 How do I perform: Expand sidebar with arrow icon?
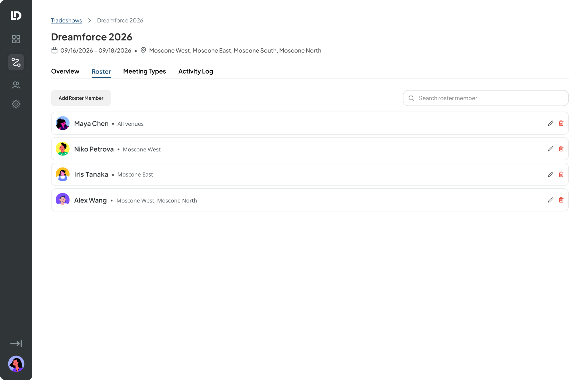click(16, 343)
